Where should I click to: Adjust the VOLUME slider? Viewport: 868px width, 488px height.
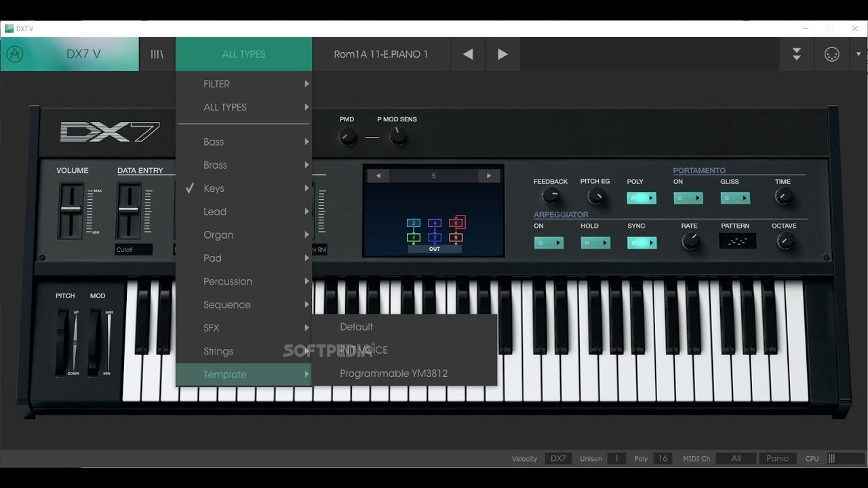click(x=71, y=210)
